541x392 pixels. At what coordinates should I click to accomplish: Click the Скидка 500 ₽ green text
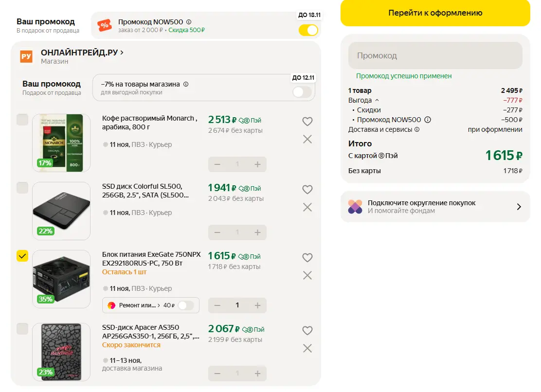click(x=186, y=30)
